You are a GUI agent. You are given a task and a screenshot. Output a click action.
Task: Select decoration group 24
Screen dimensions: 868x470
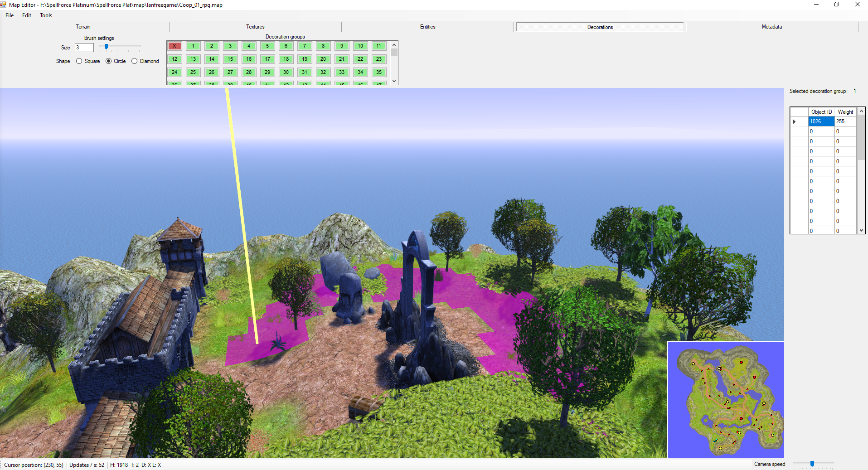175,72
